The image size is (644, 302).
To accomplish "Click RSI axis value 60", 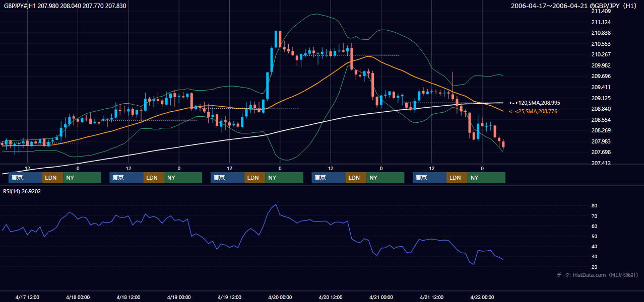I will tap(595, 226).
